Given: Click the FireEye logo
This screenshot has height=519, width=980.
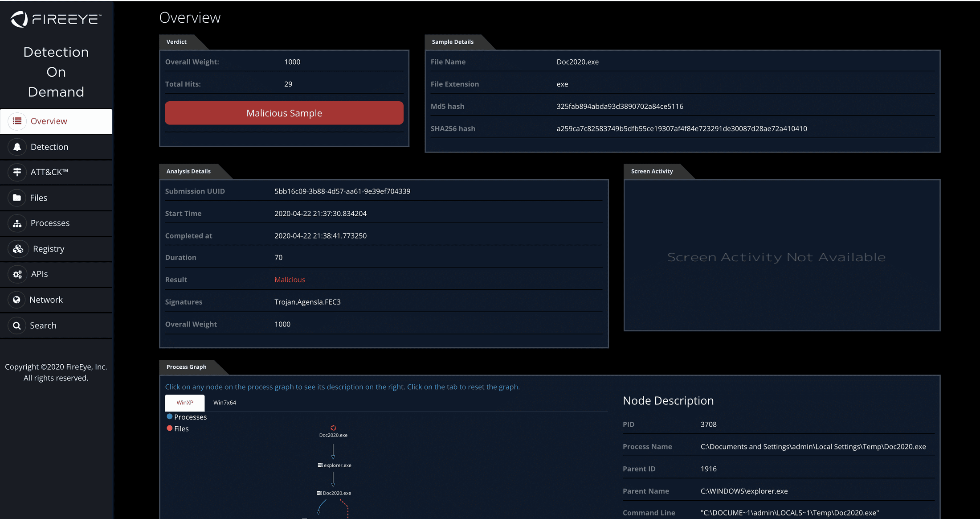Looking at the screenshot, I should (56, 19).
